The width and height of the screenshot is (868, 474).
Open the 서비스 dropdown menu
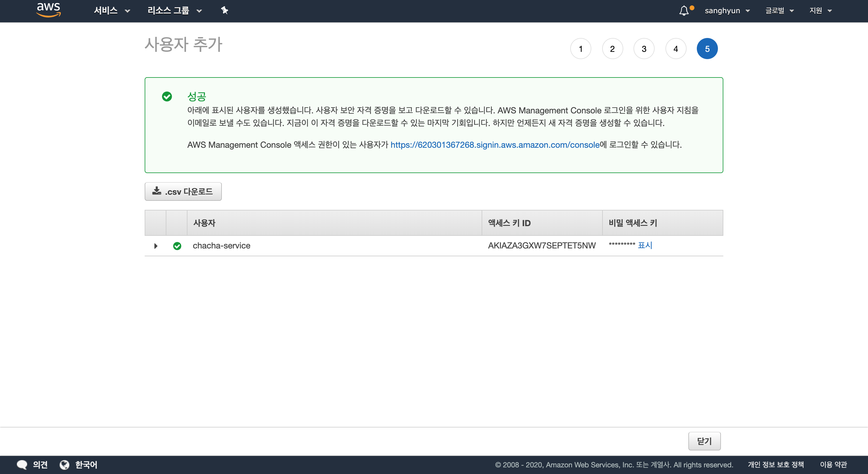[x=112, y=11]
